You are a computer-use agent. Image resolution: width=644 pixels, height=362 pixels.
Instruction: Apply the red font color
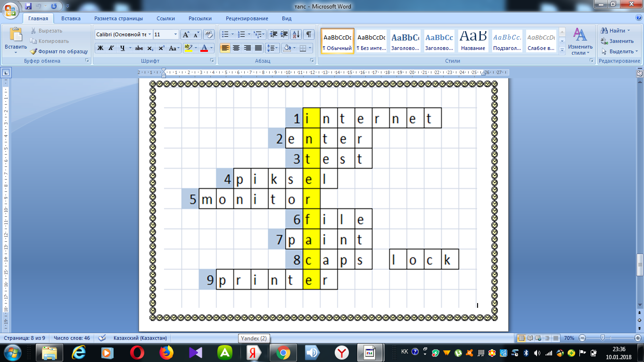tap(204, 48)
